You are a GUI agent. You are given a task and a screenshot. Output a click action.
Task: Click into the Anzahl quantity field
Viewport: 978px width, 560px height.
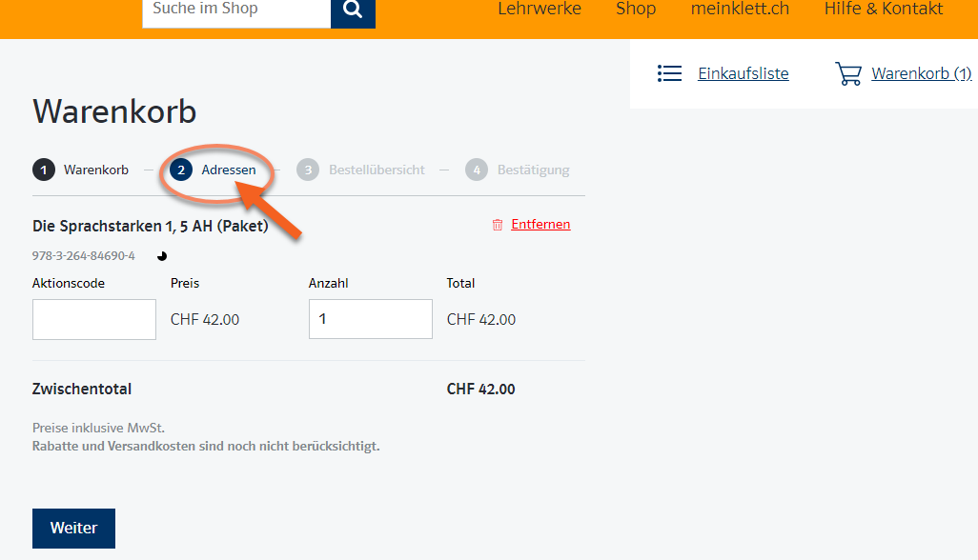[370, 319]
